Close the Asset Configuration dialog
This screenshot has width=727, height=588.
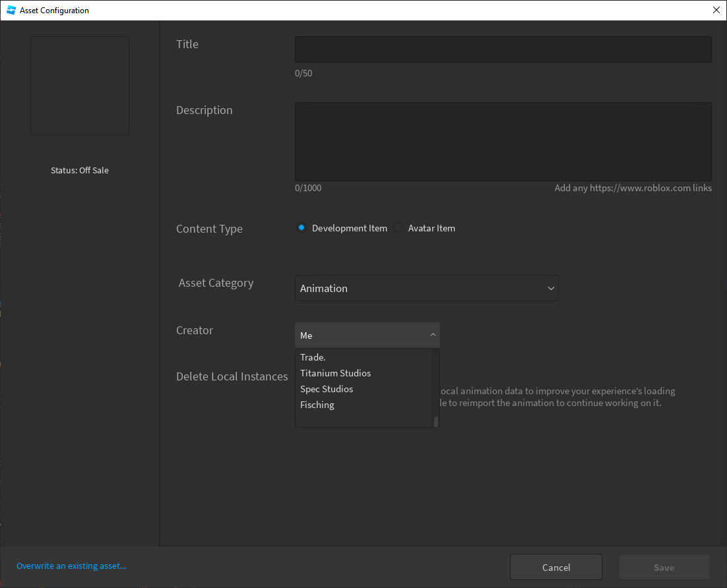[716, 10]
